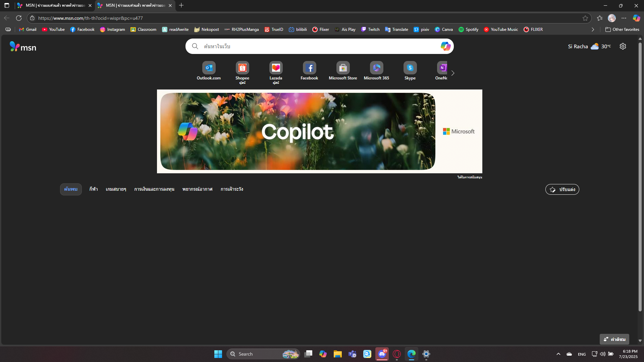Open Discord from the taskbar
The width and height of the screenshot is (644, 362).
coord(382,354)
